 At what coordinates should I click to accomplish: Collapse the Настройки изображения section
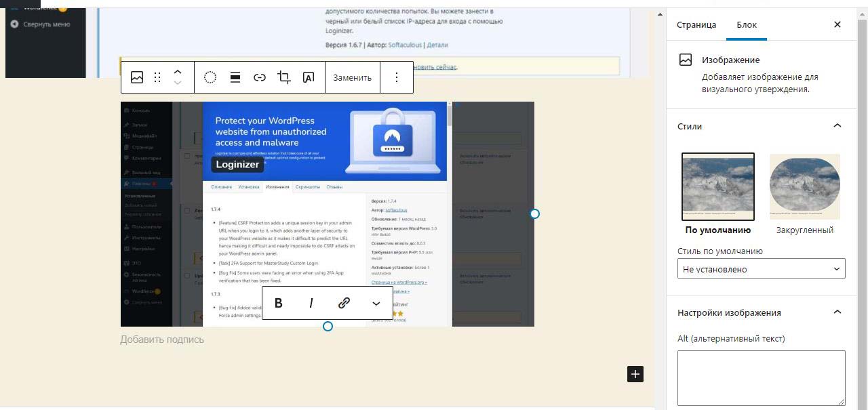tap(837, 312)
